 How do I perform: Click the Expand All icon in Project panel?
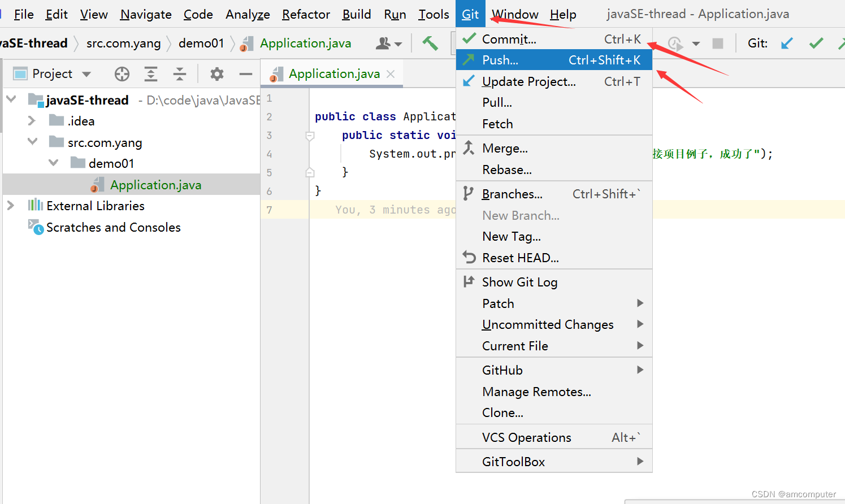click(x=151, y=73)
